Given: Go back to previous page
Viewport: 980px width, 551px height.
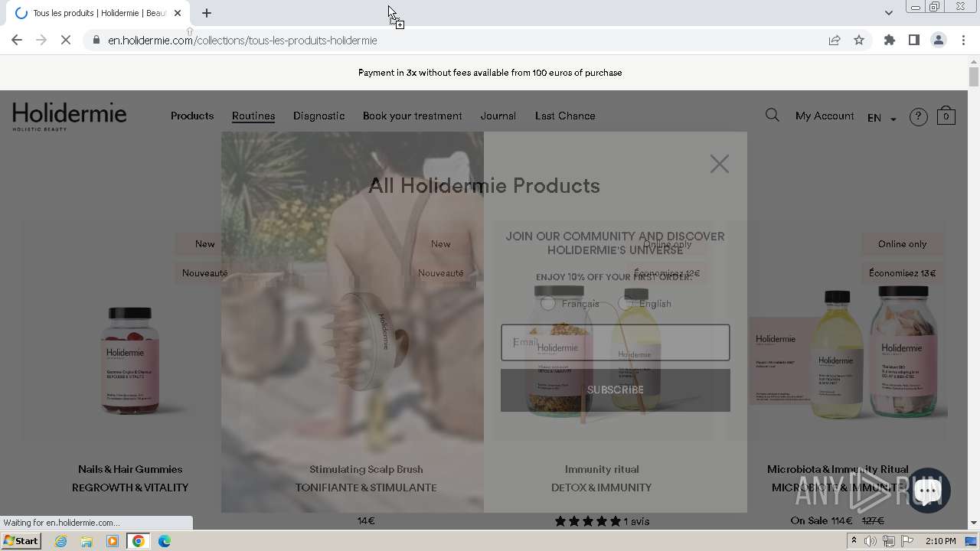Looking at the screenshot, I should tap(17, 40).
